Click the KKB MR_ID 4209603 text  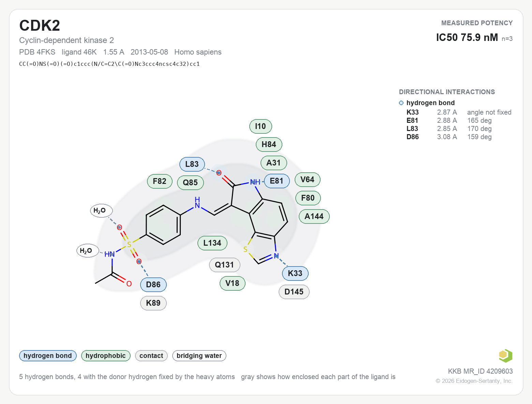click(x=480, y=371)
